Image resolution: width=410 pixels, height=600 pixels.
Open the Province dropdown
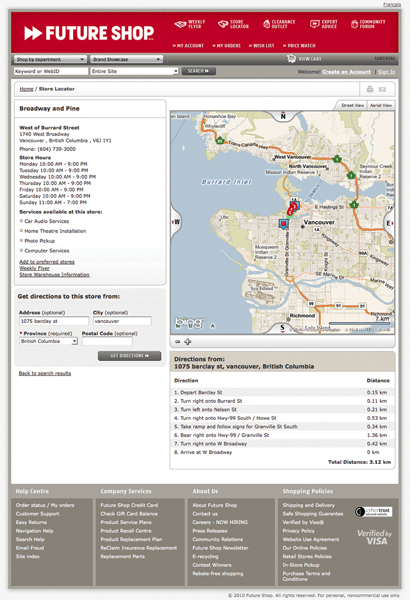point(48,341)
